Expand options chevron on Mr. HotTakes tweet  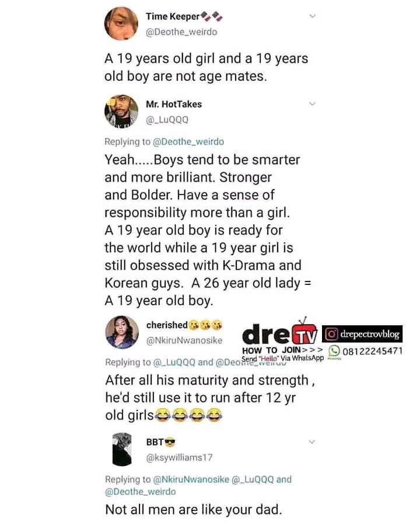pos(312,103)
